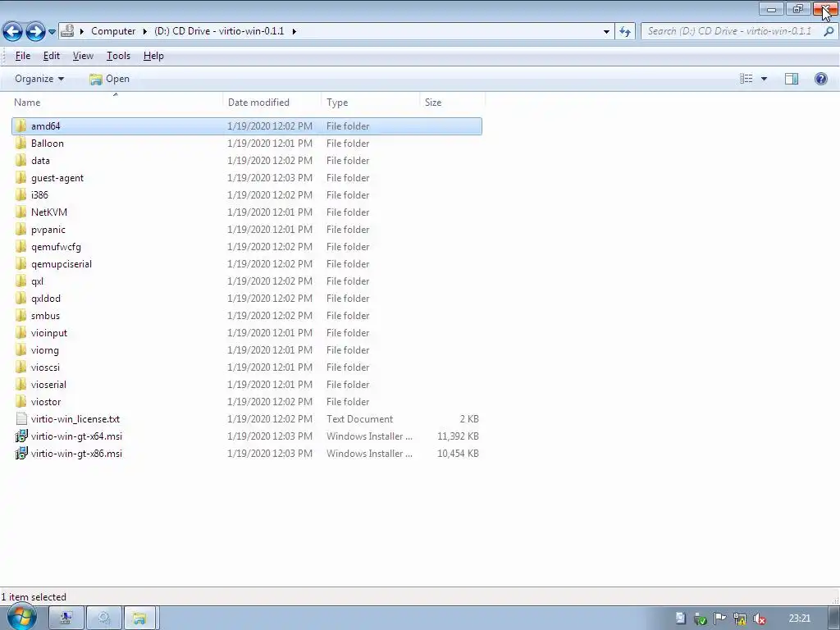Screen dimensions: 840x630
Task: Sort by the Name column header
Action: point(116,102)
